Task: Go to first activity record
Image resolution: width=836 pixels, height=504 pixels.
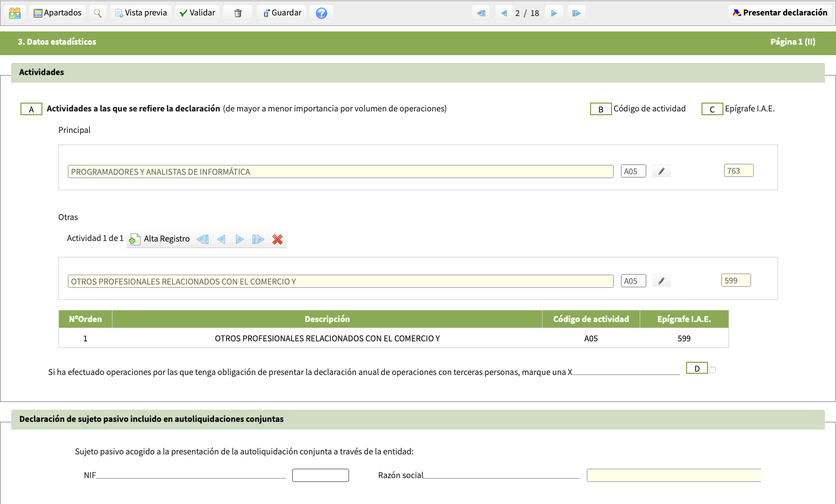Action: pyautogui.click(x=203, y=239)
